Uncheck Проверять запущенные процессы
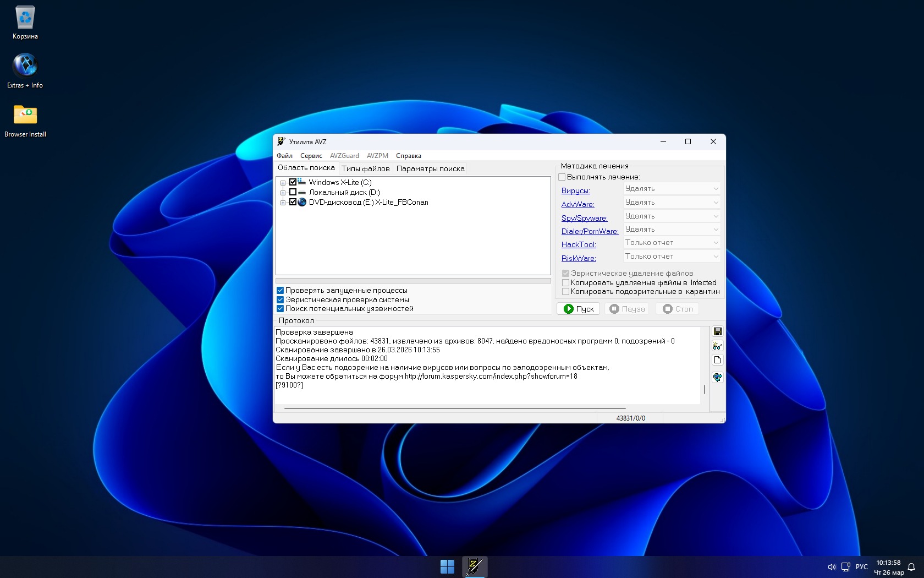 [280, 291]
